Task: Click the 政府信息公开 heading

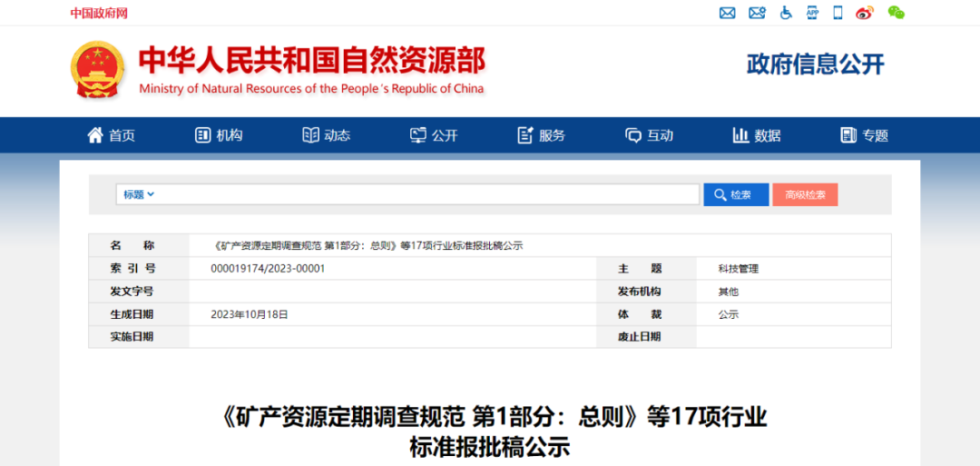Action: [816, 64]
